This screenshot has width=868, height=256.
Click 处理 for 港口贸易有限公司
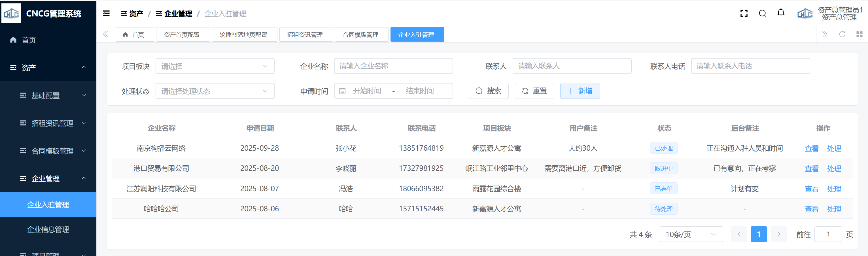[834, 168]
